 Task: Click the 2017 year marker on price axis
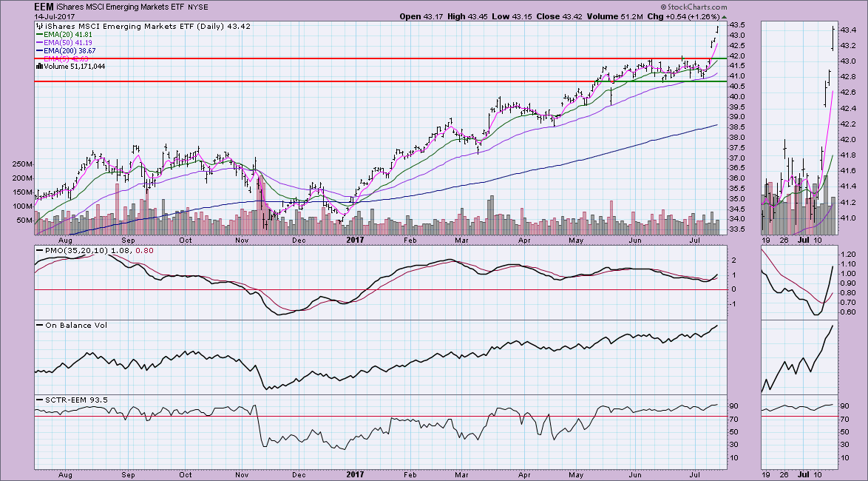[x=356, y=240]
